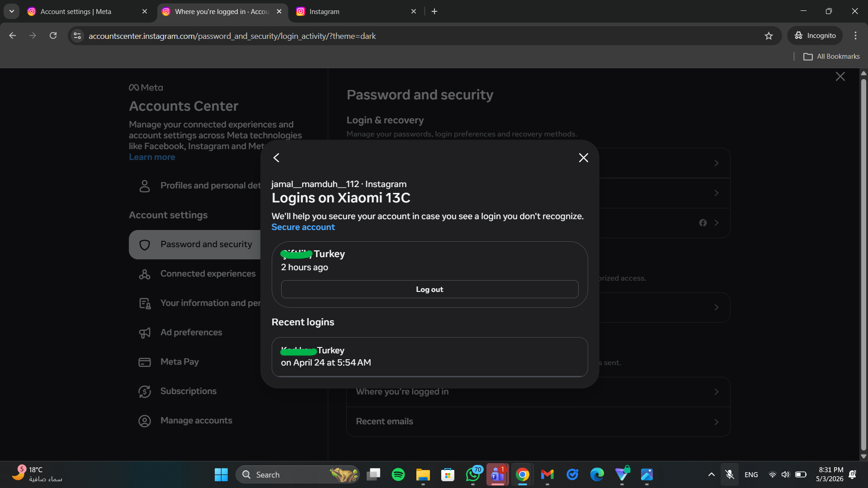The height and width of the screenshot is (488, 868).
Task: Open Task View from the taskbar
Action: pyautogui.click(x=373, y=475)
